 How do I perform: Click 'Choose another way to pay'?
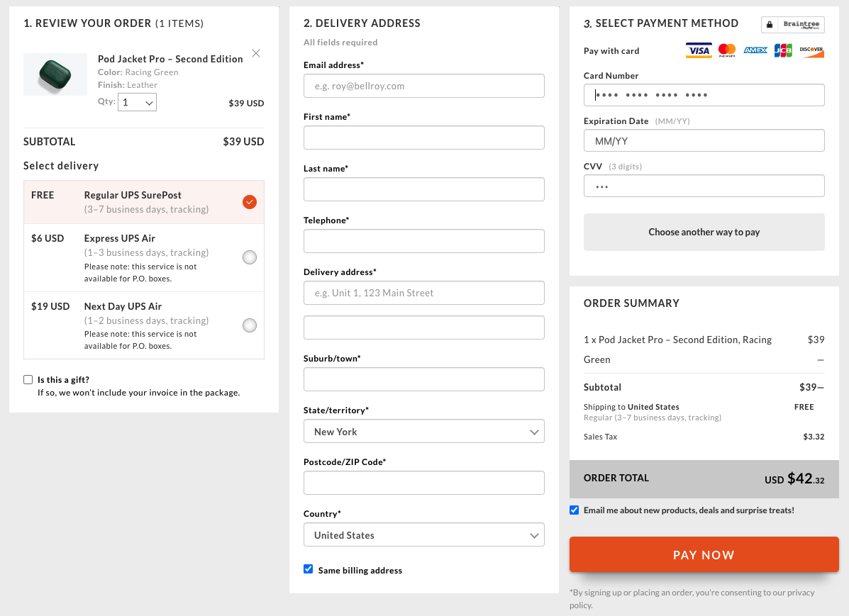(704, 232)
